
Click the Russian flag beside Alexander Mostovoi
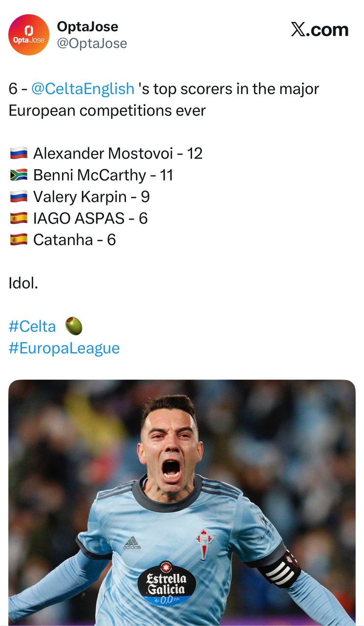[x=19, y=154]
